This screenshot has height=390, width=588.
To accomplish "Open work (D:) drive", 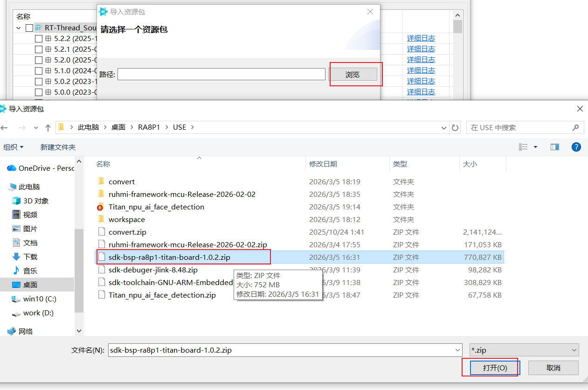I will [x=33, y=313].
